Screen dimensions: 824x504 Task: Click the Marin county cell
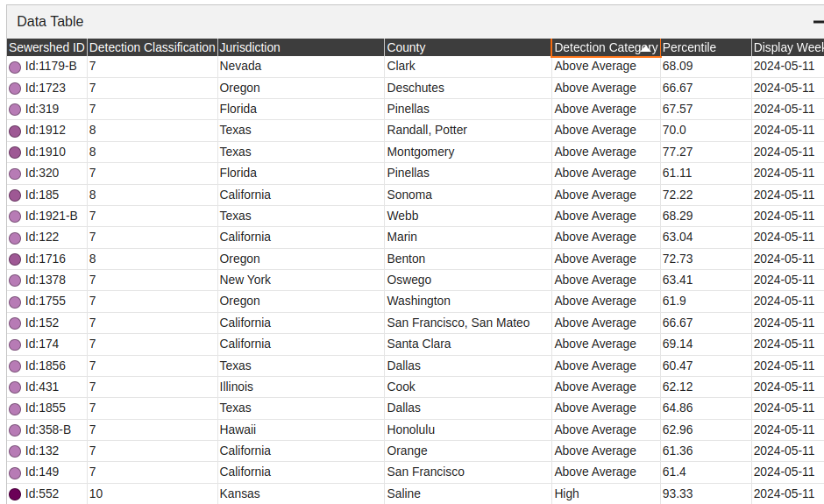[468, 238]
